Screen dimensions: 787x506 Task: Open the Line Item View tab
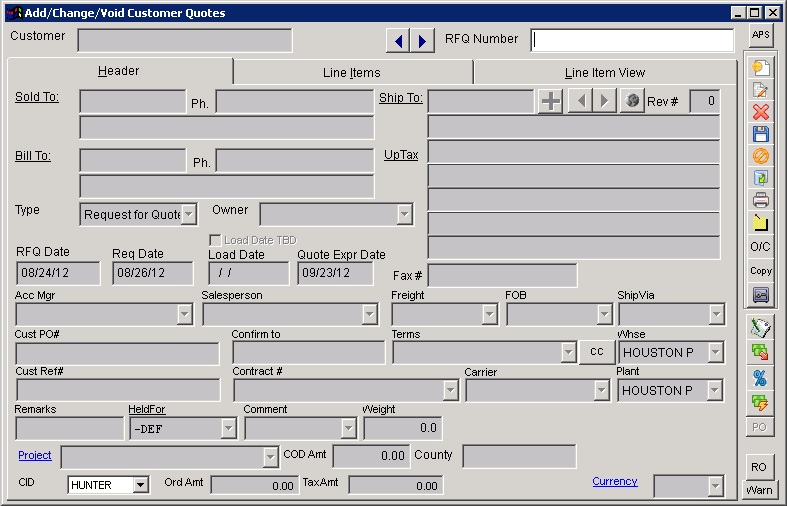coord(605,72)
